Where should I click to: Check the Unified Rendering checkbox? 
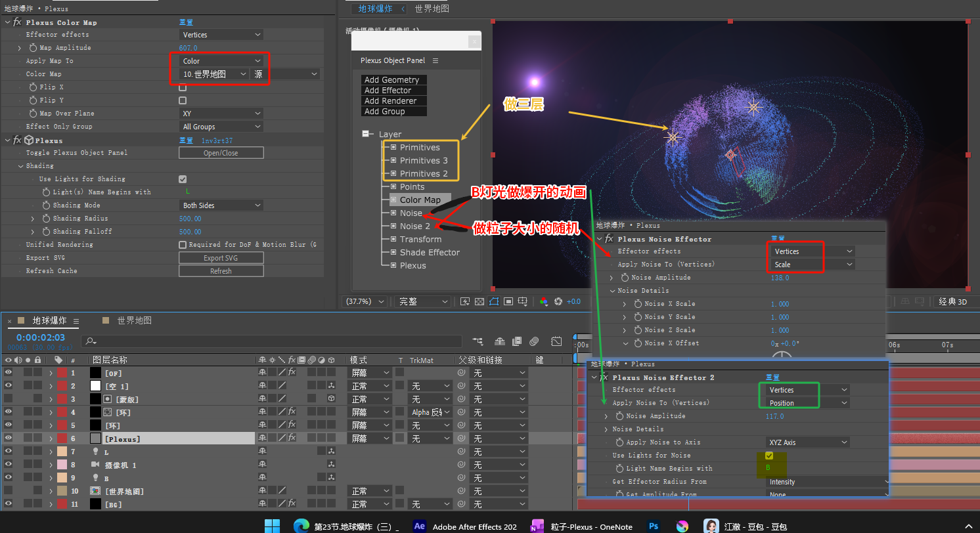pyautogui.click(x=183, y=245)
